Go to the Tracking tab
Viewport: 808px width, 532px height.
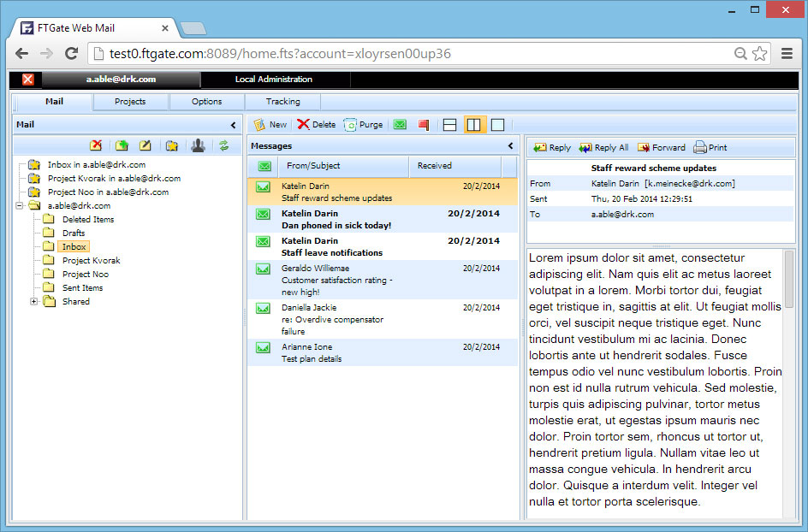click(283, 102)
